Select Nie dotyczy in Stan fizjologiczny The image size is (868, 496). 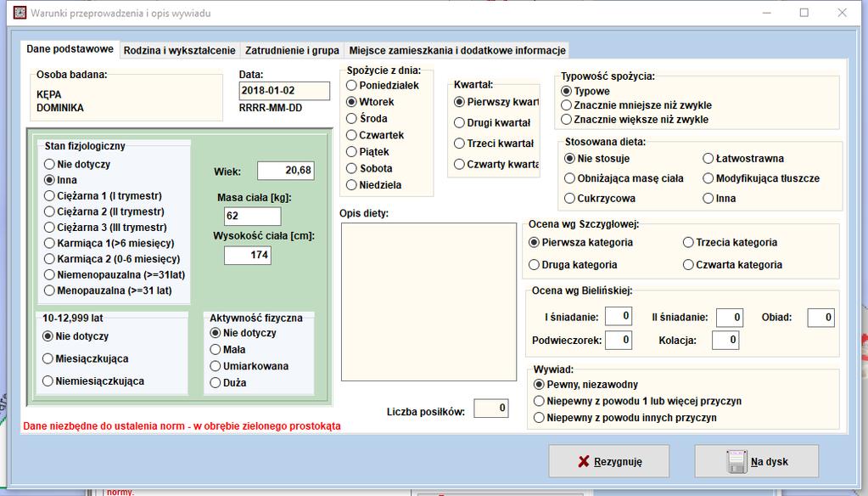[77, 164]
